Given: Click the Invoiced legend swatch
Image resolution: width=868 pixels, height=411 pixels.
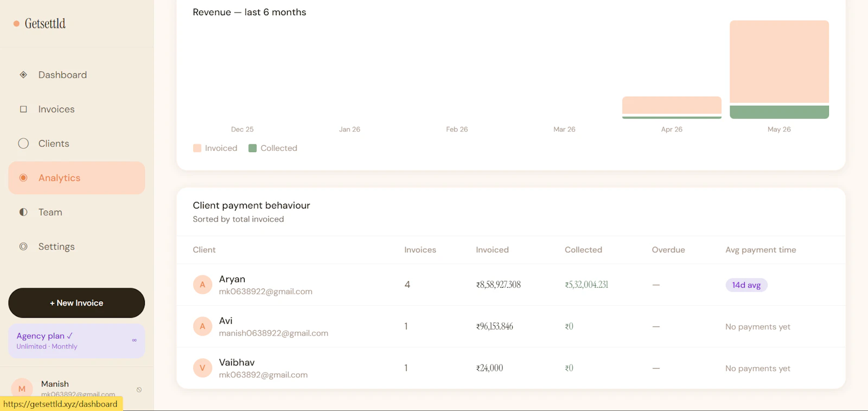Looking at the screenshot, I should (197, 148).
